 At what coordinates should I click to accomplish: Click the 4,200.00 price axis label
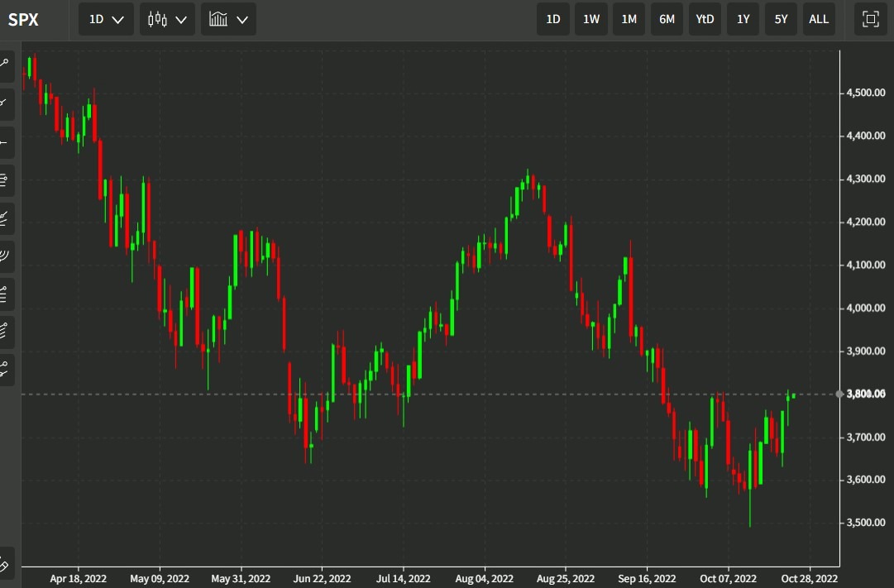click(x=866, y=222)
